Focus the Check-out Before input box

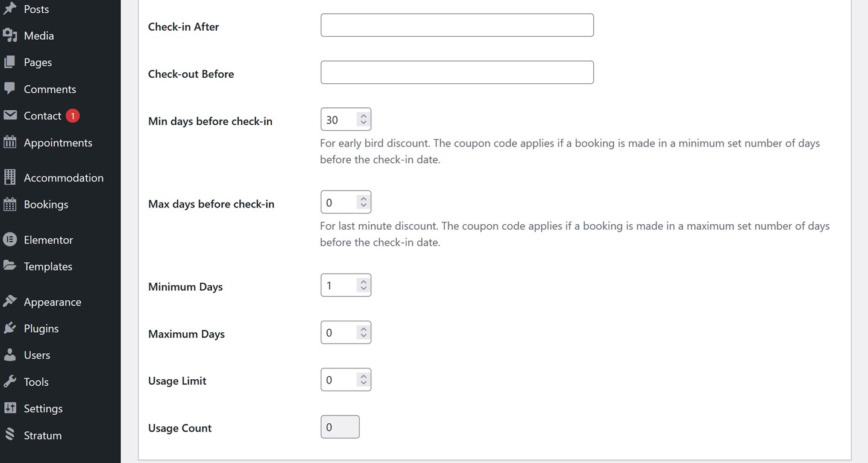point(456,72)
